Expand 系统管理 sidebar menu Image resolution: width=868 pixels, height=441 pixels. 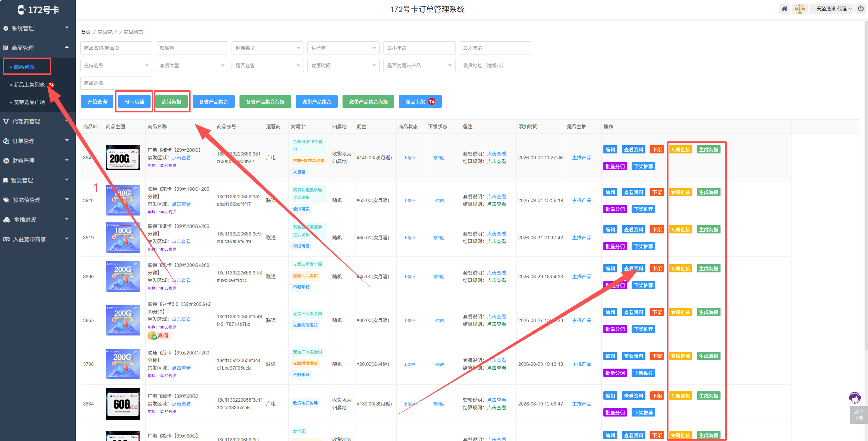pyautogui.click(x=38, y=28)
